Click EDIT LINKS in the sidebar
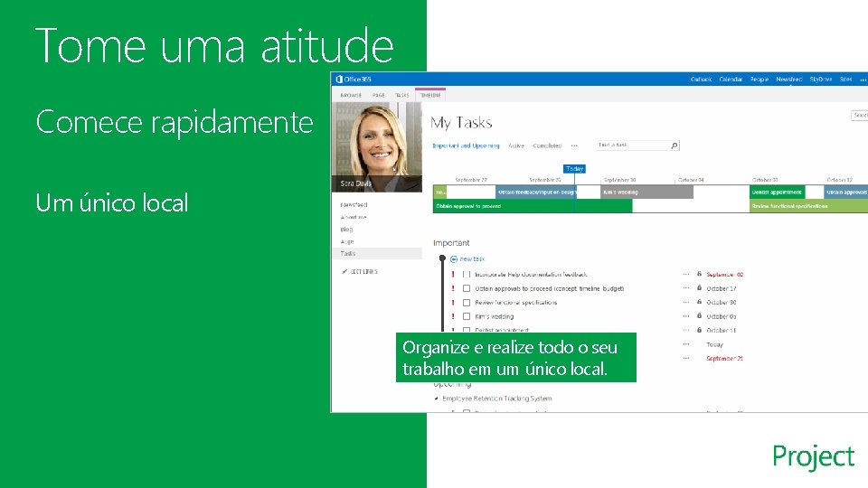 [x=363, y=272]
